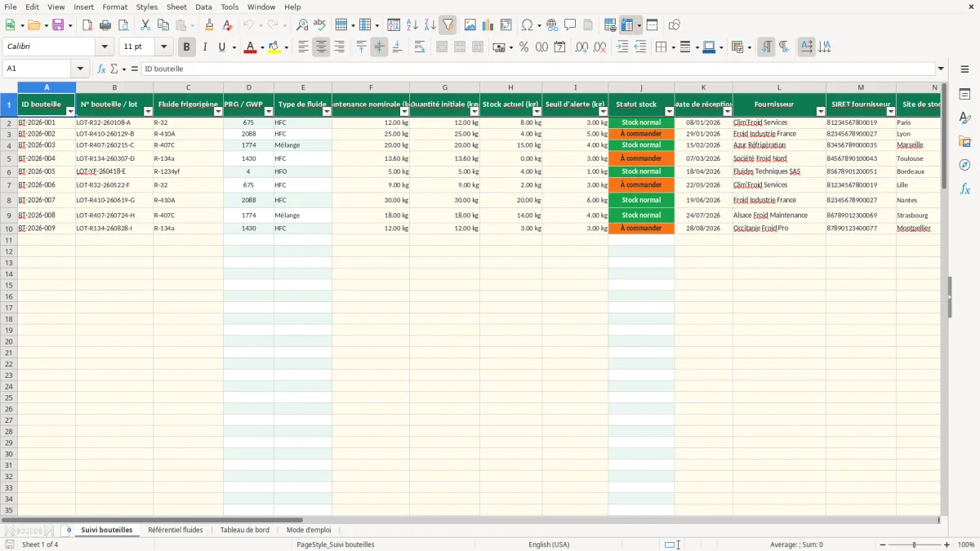Open filter dropdown on Statut stock column
The height and width of the screenshot is (551, 980).
point(669,112)
